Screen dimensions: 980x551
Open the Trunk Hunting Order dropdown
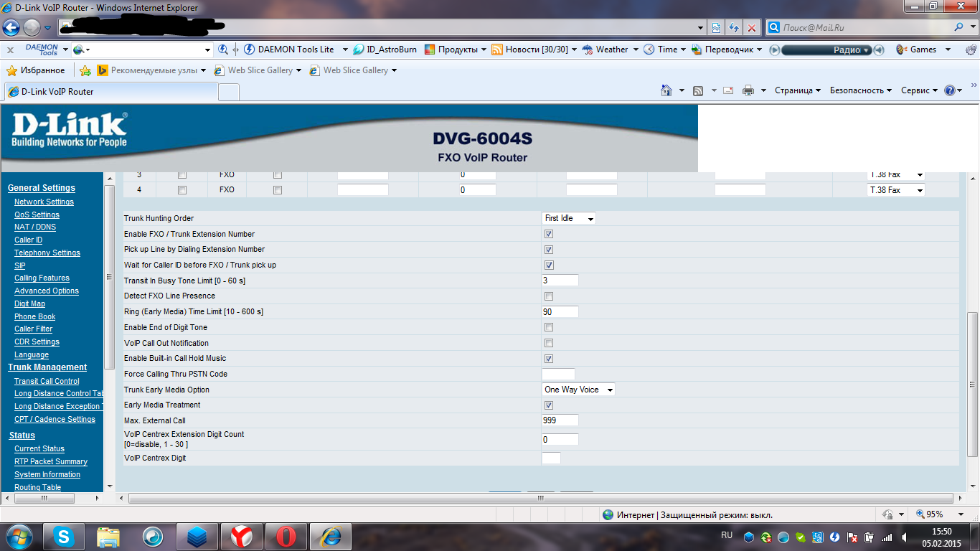click(x=568, y=218)
